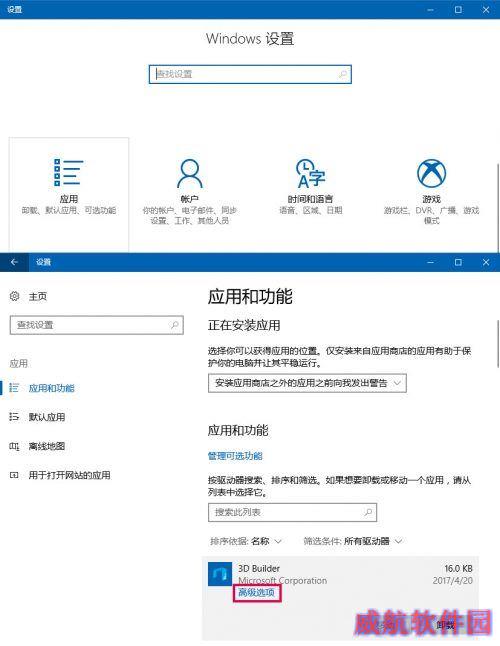Select 默认应用 in the sidebar
This screenshot has height=646, width=500.
tap(47, 417)
